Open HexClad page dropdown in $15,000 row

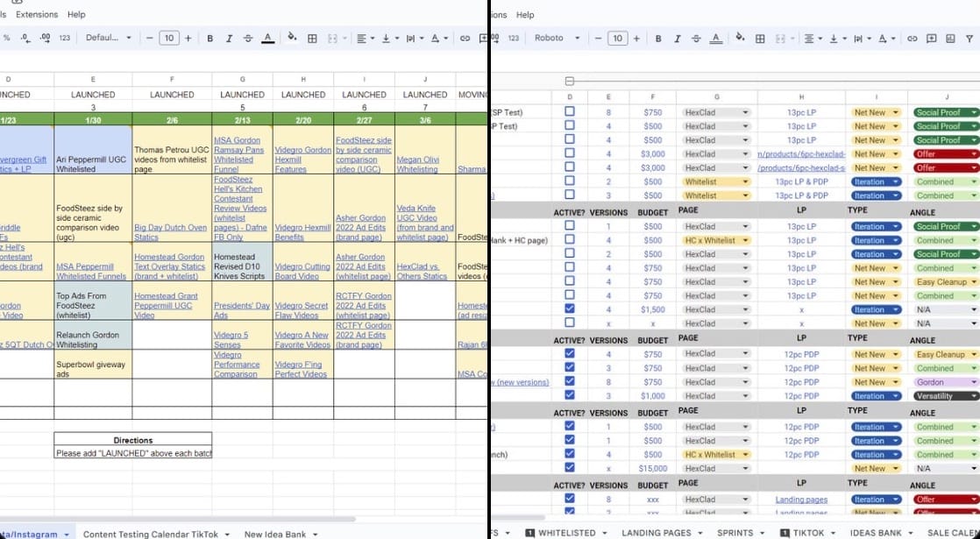tap(715, 468)
